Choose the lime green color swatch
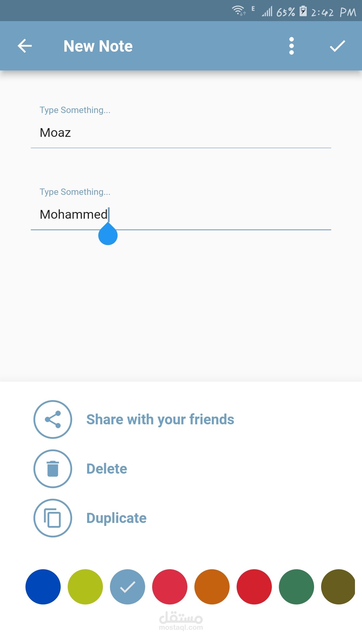Image resolution: width=362 pixels, height=644 pixels. coord(85,587)
